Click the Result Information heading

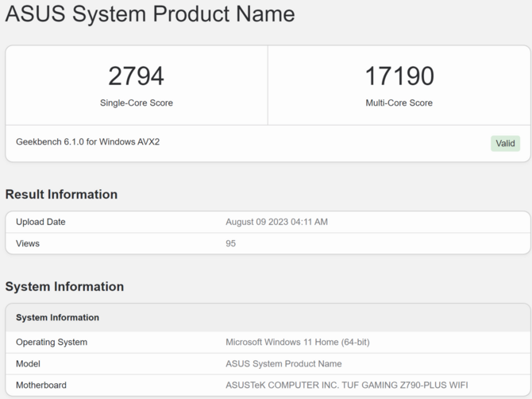[x=61, y=194]
